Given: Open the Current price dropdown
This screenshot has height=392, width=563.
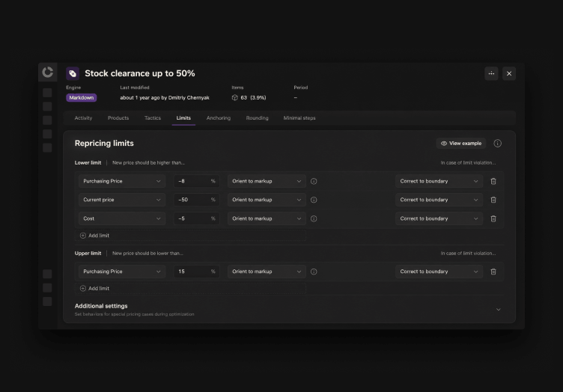Looking at the screenshot, I should 122,200.
